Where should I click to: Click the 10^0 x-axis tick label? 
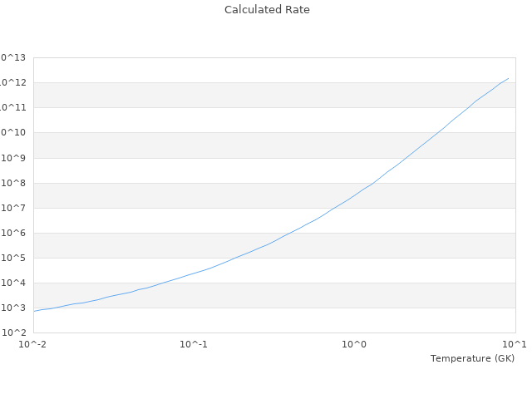355,344
